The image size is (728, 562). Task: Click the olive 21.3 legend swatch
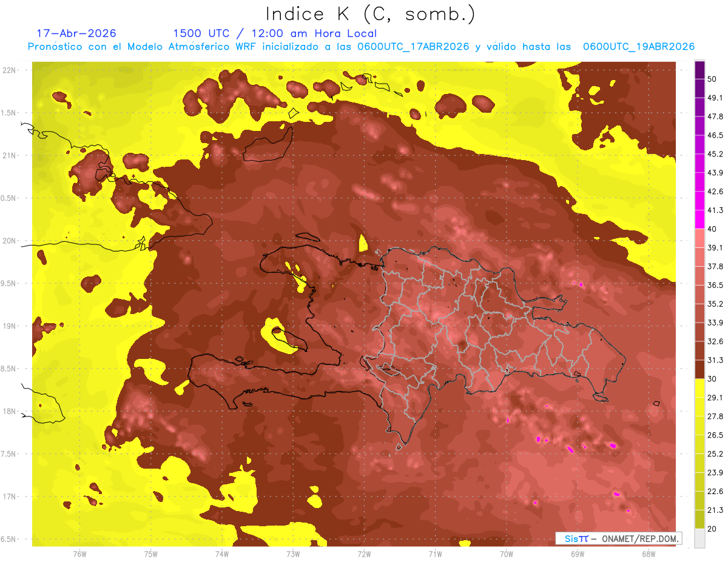[699, 519]
